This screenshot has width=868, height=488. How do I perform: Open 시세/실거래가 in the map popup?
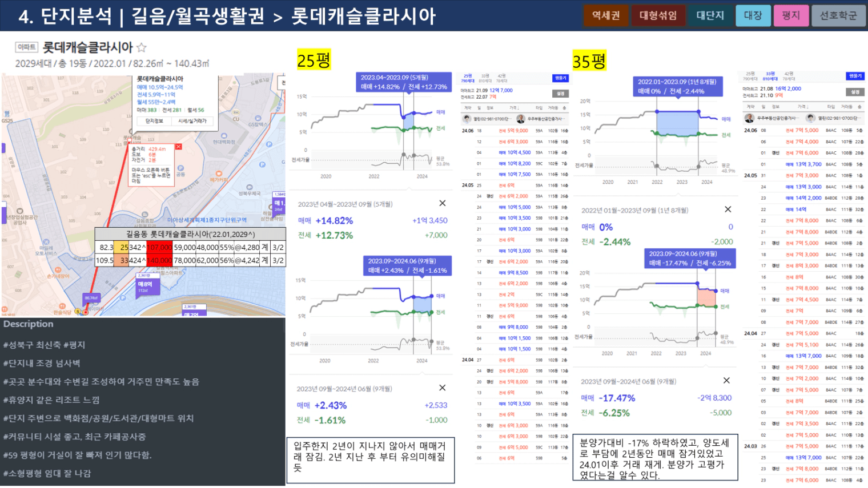coord(192,121)
